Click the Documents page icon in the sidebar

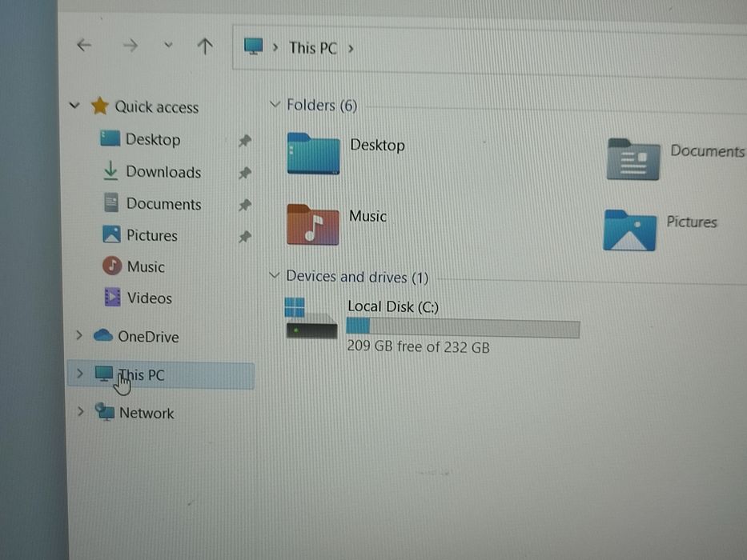click(x=111, y=202)
